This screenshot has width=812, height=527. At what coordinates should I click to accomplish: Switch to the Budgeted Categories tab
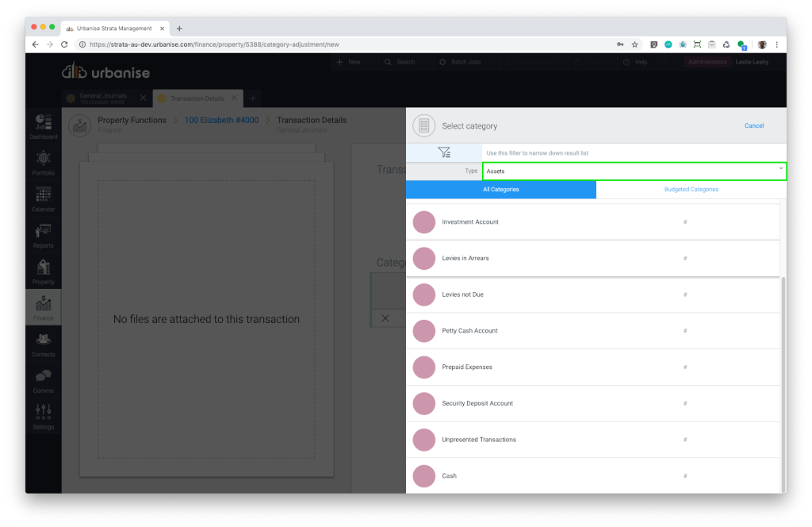point(691,190)
